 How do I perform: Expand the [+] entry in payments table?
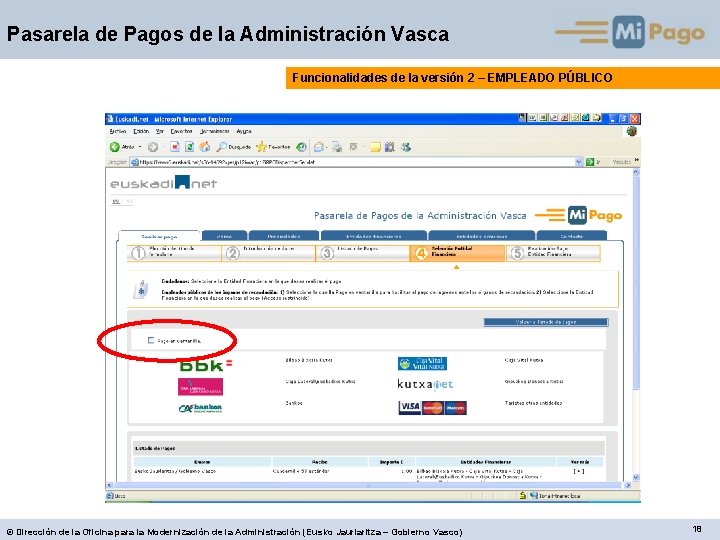pos(579,471)
